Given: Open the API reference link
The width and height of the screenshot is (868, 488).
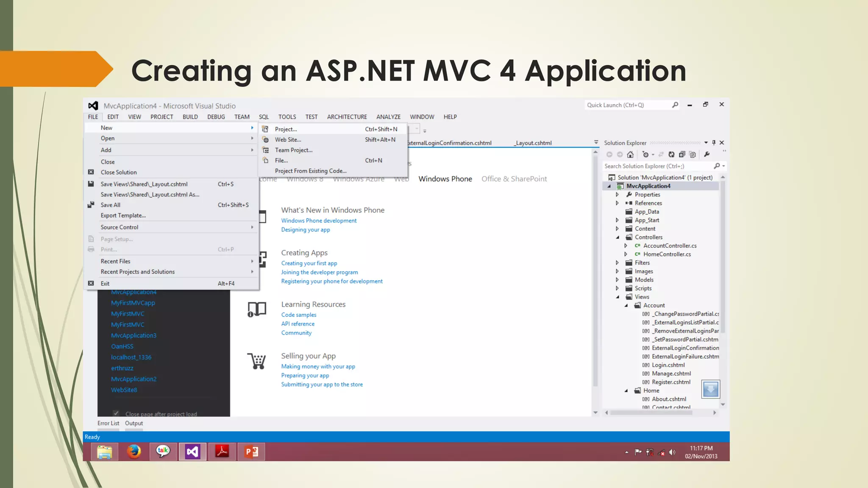Looking at the screenshot, I should [298, 324].
